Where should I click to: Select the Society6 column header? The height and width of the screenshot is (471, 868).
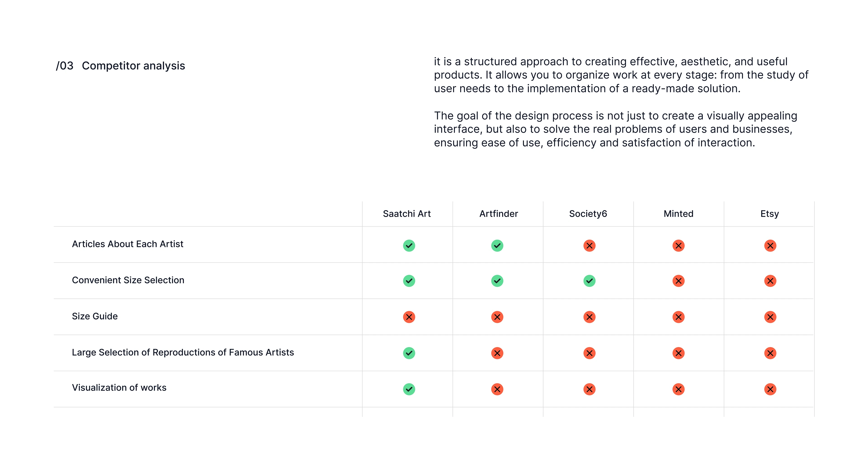pos(588,214)
